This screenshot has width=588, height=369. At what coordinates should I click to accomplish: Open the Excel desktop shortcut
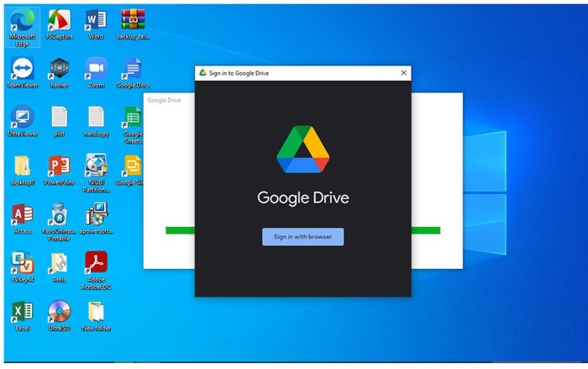22,313
